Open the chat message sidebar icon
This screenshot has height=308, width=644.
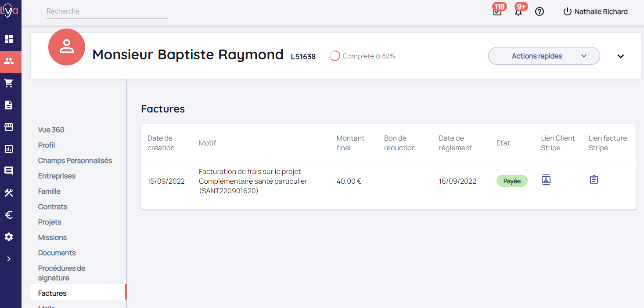(9, 171)
